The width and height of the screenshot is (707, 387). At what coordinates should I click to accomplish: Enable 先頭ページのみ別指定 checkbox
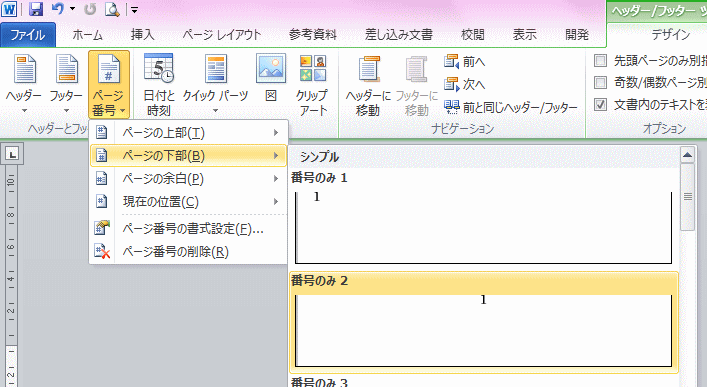[x=600, y=60]
